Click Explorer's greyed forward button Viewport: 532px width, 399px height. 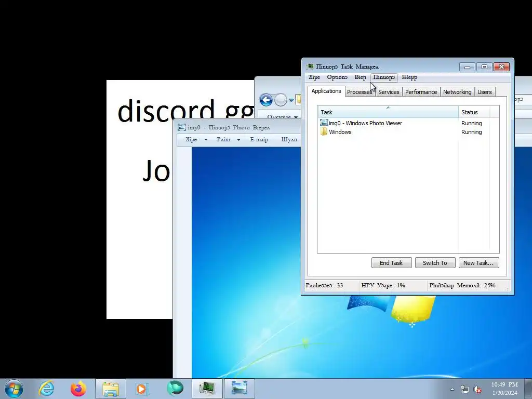click(281, 100)
